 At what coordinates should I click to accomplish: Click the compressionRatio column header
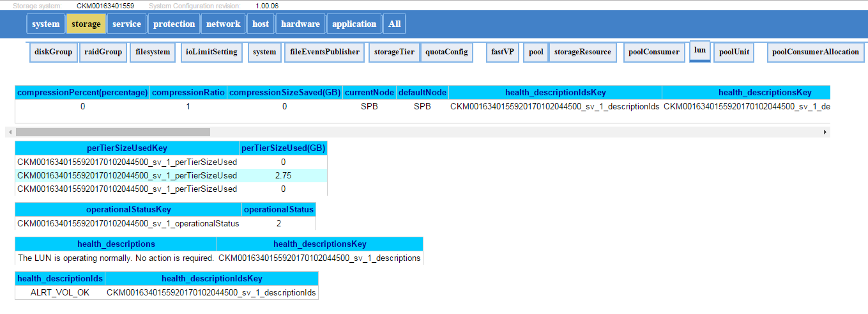tap(188, 93)
